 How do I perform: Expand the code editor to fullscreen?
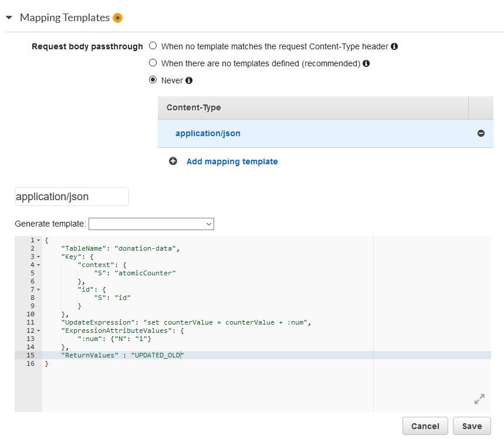(479, 399)
